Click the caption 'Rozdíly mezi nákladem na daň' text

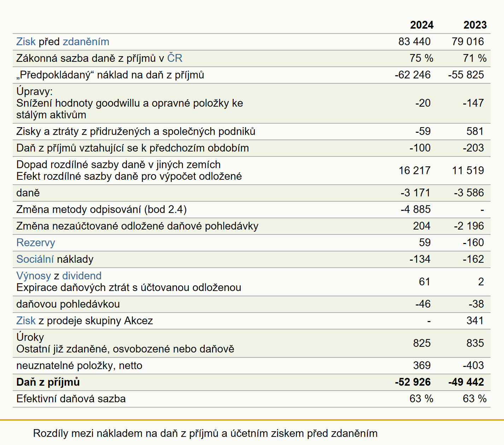coord(205,433)
